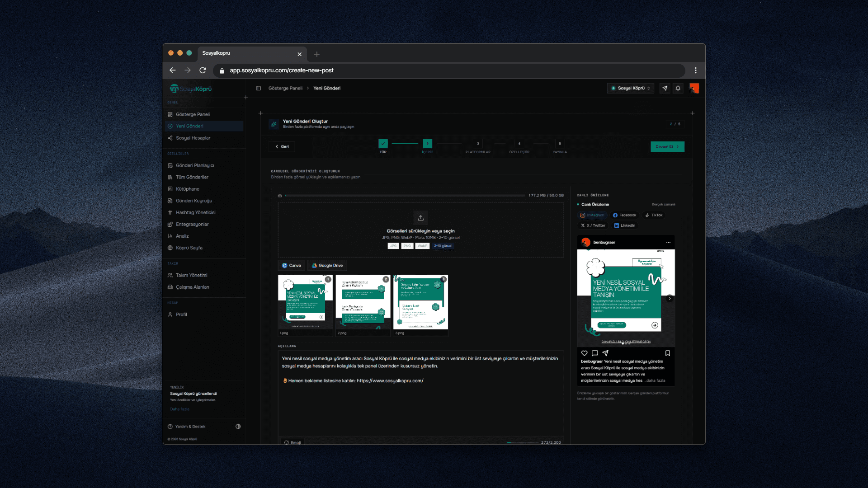Switch preview to X / Twitter
Viewport: 868px width, 488px height.
(x=593, y=225)
